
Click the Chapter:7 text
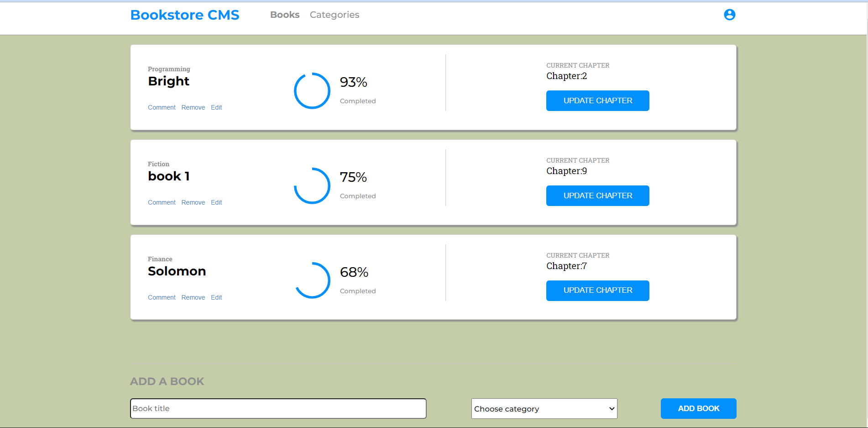[x=566, y=266]
